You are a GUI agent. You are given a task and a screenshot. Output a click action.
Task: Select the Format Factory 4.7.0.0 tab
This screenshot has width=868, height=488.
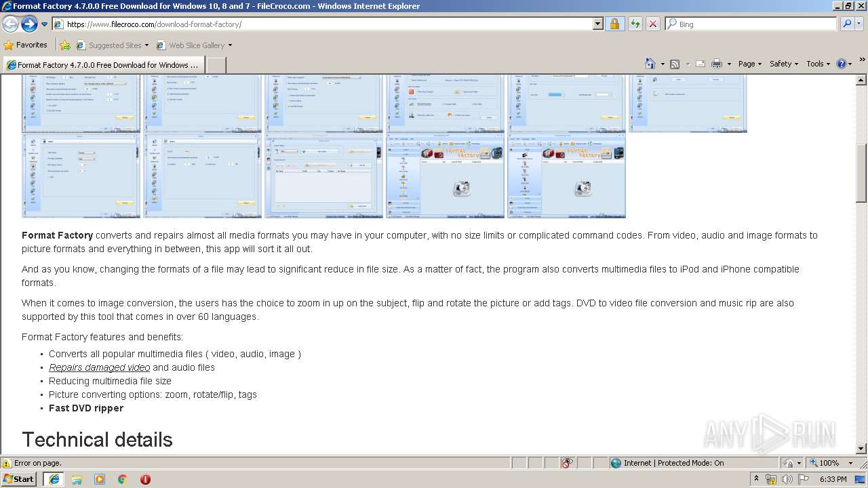[103, 65]
